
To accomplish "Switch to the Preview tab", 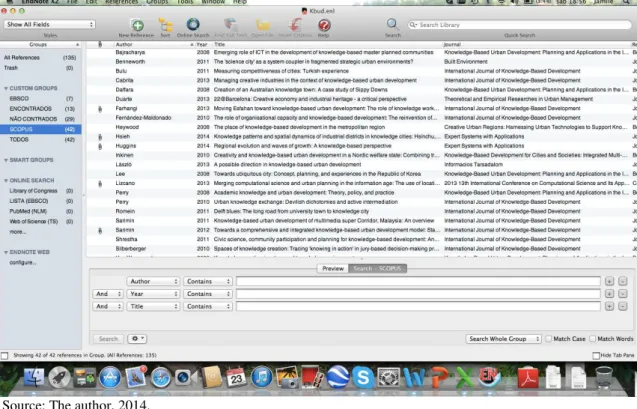I will [x=333, y=268].
